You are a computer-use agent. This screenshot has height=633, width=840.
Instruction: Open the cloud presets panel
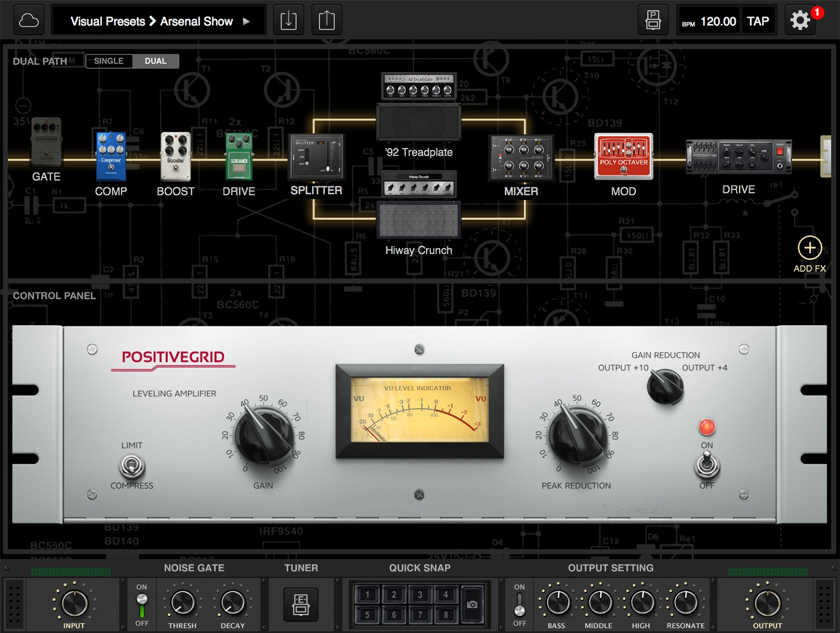[29, 20]
